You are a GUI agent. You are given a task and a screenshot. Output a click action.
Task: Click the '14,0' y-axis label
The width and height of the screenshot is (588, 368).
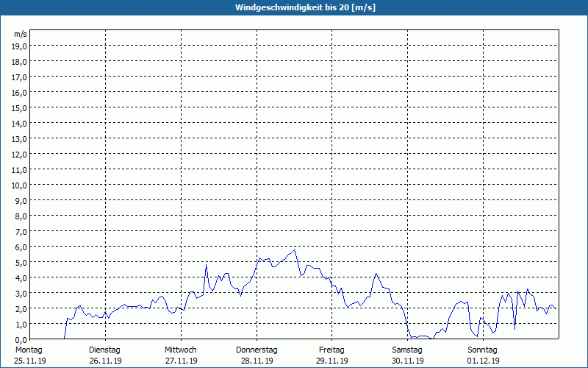pyautogui.click(x=20, y=124)
